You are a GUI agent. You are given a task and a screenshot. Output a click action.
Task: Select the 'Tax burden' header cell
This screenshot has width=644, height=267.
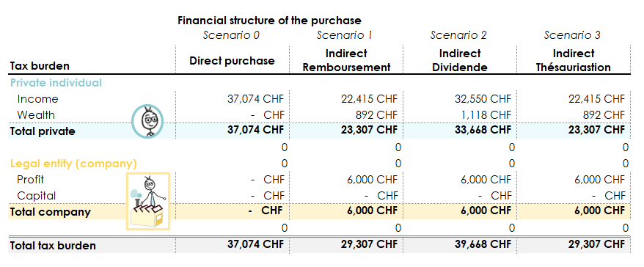pos(40,66)
